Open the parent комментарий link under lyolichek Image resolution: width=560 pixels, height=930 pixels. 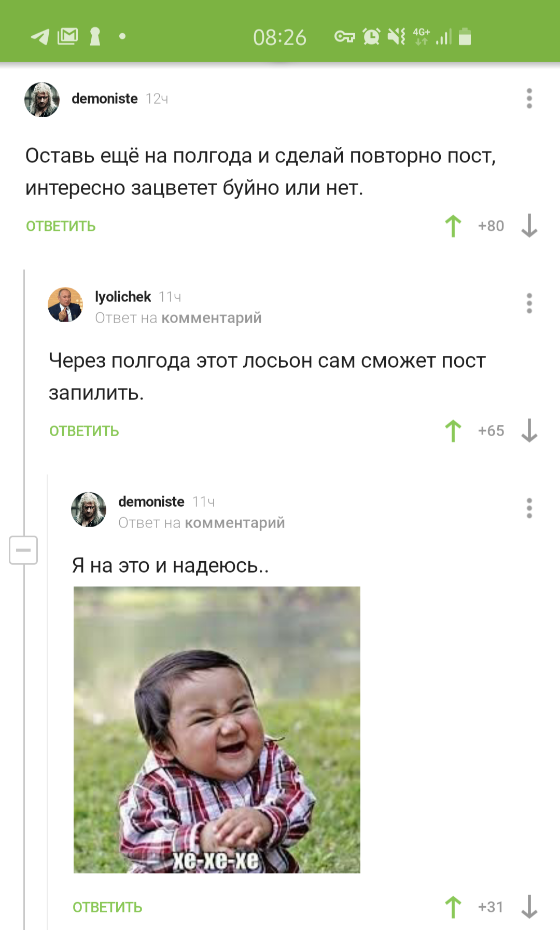(x=212, y=318)
